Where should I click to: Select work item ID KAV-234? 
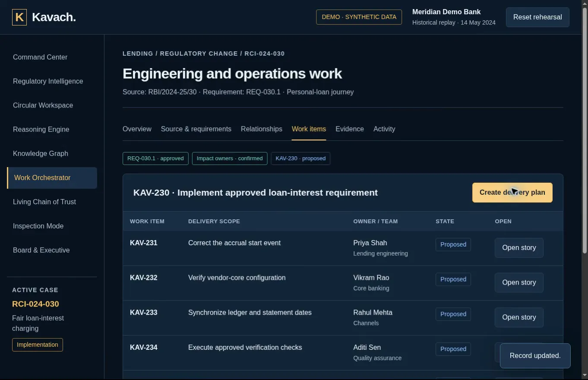point(144,348)
